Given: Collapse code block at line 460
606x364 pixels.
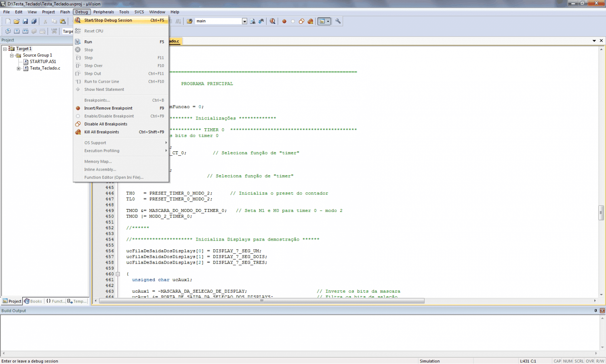Looking at the screenshot, I should 118,274.
